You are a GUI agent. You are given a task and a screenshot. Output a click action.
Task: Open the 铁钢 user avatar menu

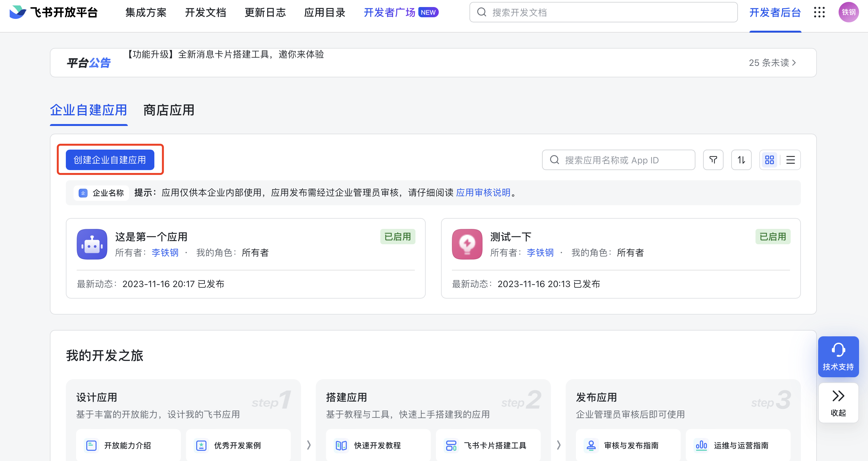848,12
